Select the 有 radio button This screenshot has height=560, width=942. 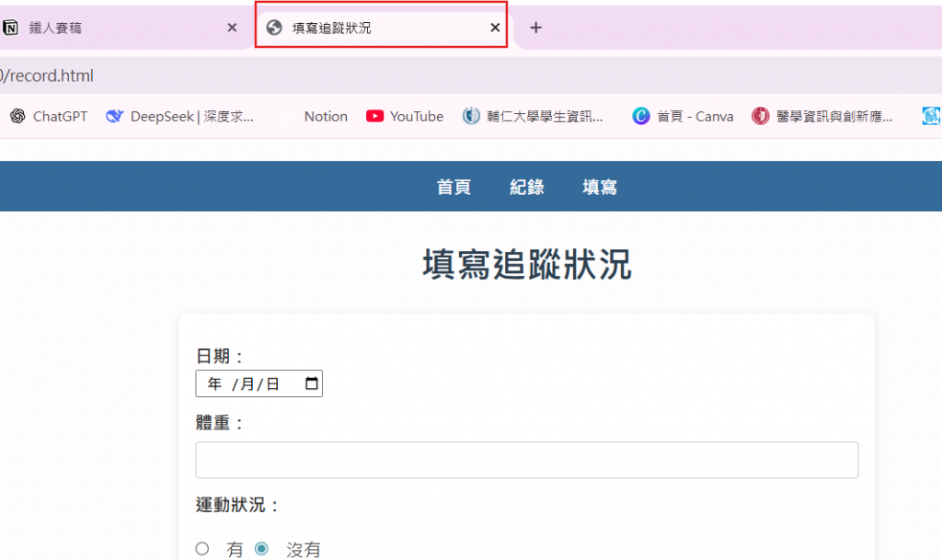point(202,549)
